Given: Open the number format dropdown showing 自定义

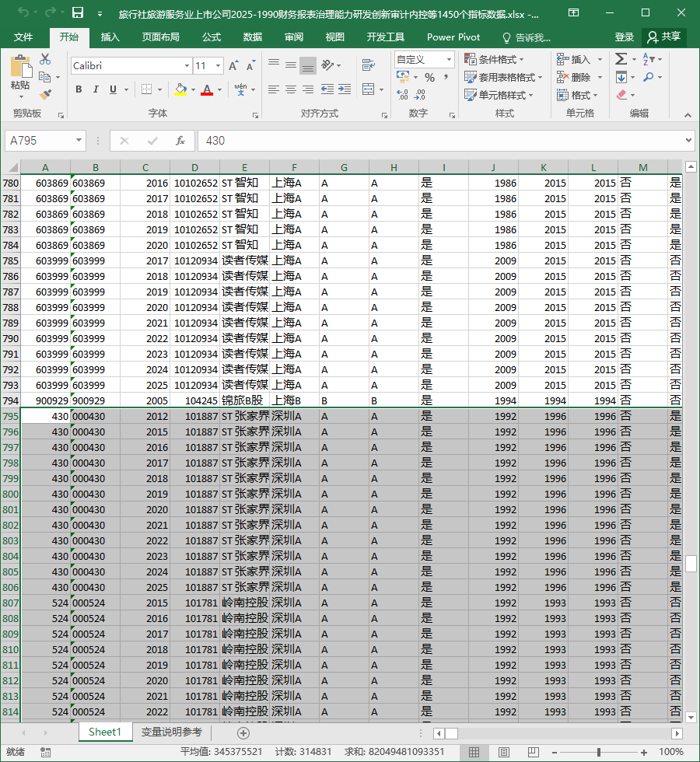Looking at the screenshot, I should [x=449, y=60].
